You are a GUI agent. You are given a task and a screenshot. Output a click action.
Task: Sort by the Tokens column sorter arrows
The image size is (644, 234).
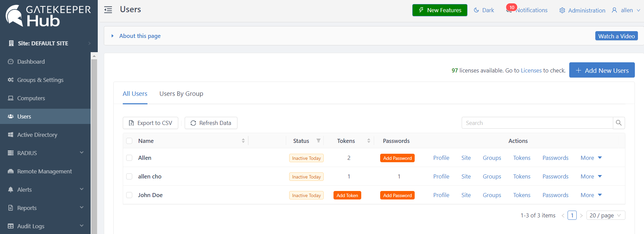tap(369, 141)
